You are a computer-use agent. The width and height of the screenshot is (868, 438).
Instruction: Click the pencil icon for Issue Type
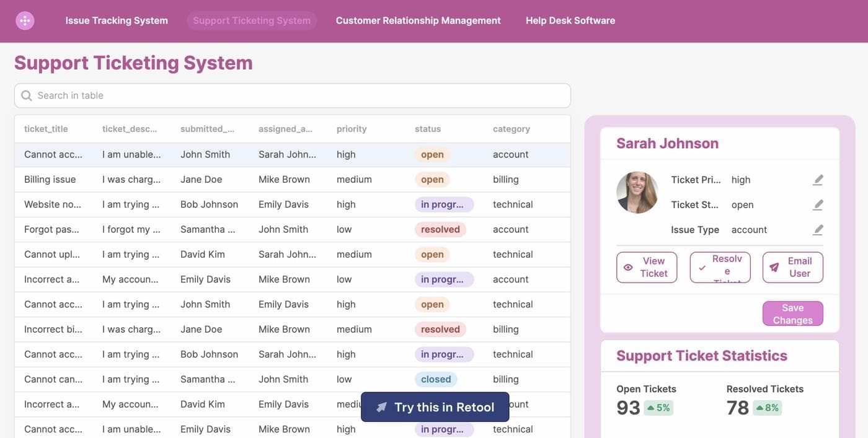click(x=818, y=230)
